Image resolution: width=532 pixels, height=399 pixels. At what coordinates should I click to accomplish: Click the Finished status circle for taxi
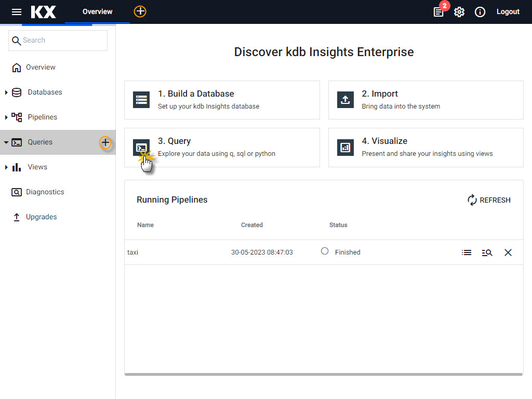pos(325,251)
